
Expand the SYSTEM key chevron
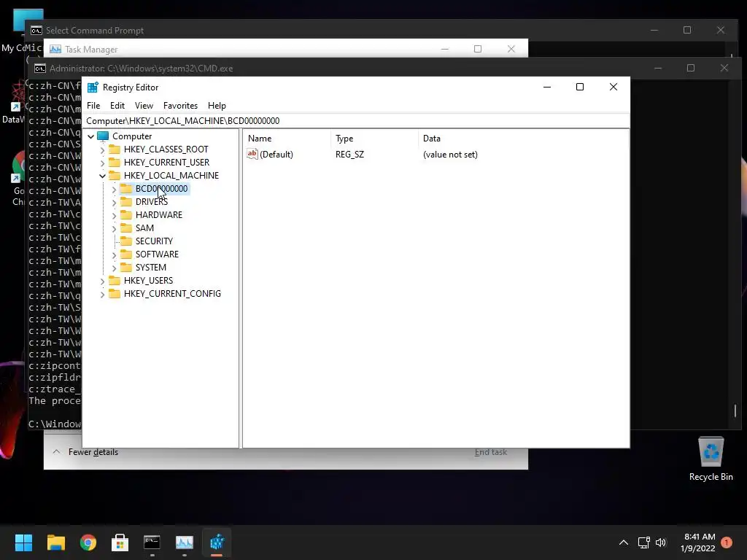114,268
